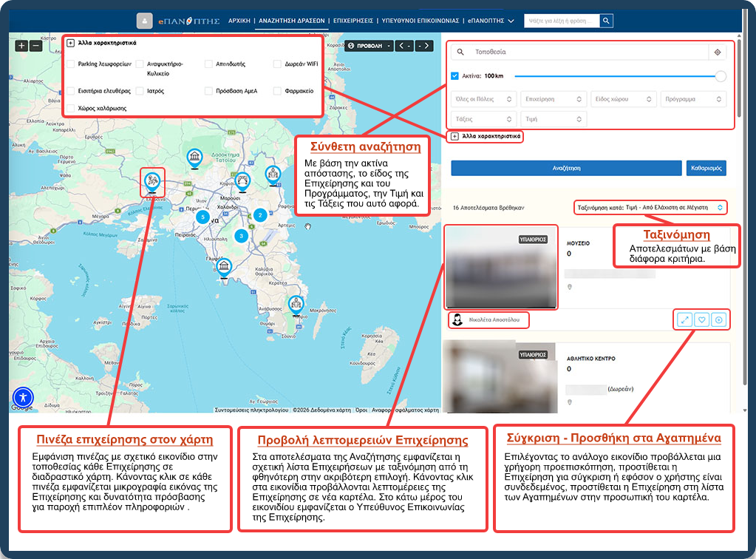Click the Καθαρισμός clear button
Image resolution: width=756 pixels, height=559 pixels.
point(706,169)
